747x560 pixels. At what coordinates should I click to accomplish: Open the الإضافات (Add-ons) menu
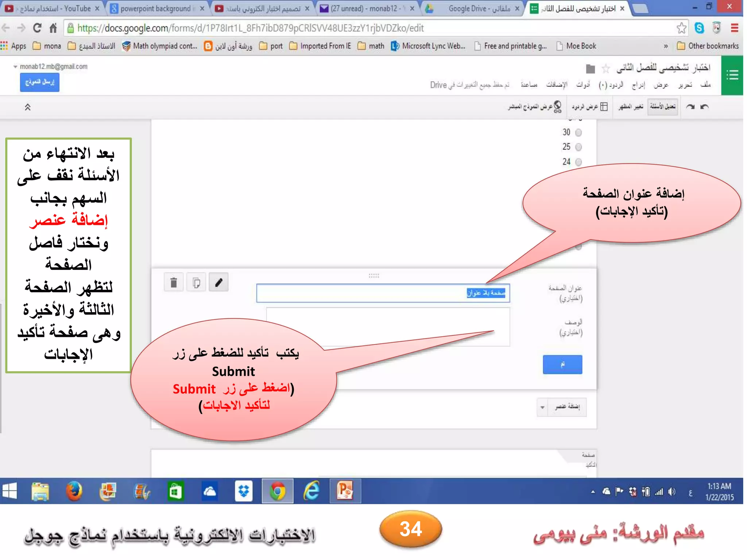point(557,85)
